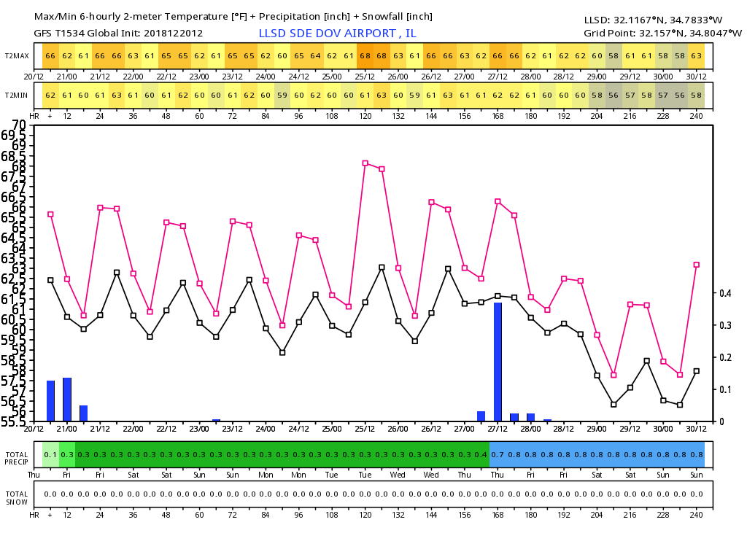Click the light green 0.1 total precip cell

pyautogui.click(x=50, y=454)
